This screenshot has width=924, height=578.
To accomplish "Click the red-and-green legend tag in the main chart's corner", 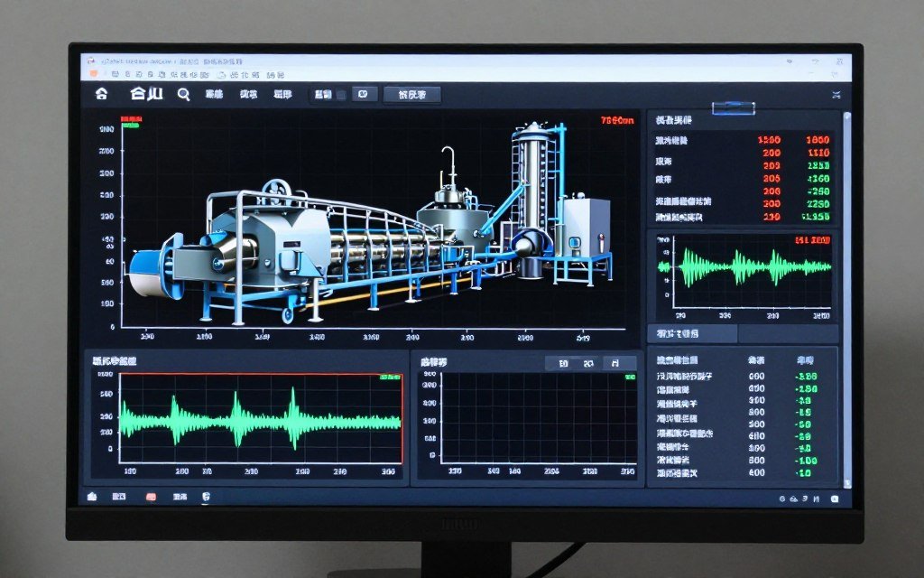I will pyautogui.click(x=131, y=122).
